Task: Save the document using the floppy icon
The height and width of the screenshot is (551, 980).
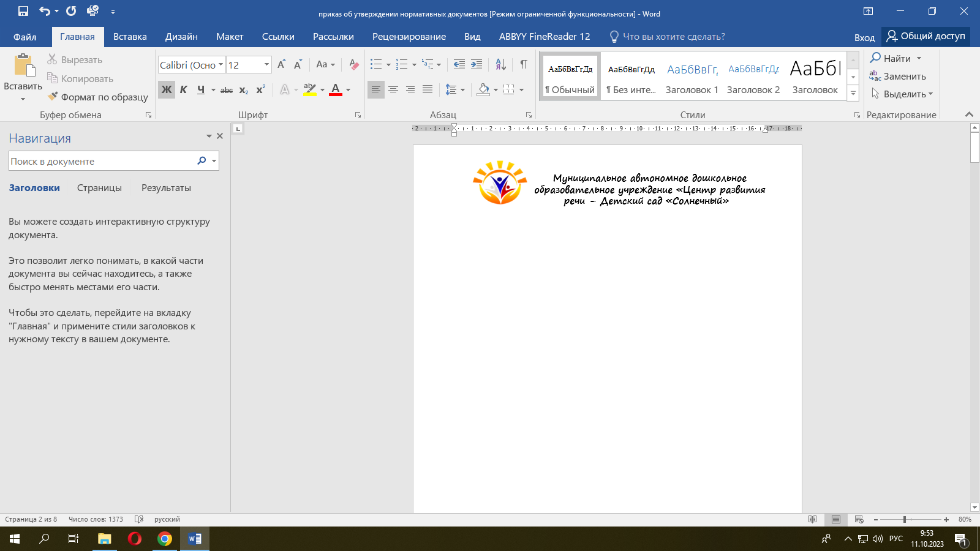Action: coord(23,11)
